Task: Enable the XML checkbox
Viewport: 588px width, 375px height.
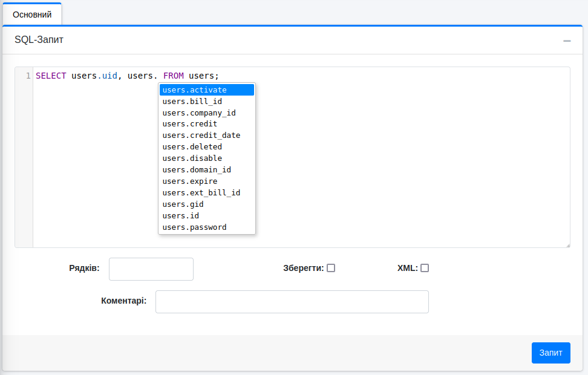Action: tap(425, 268)
